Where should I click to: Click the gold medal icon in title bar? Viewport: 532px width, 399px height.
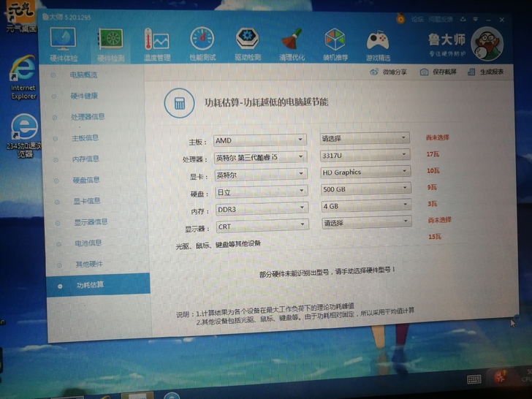400,18
